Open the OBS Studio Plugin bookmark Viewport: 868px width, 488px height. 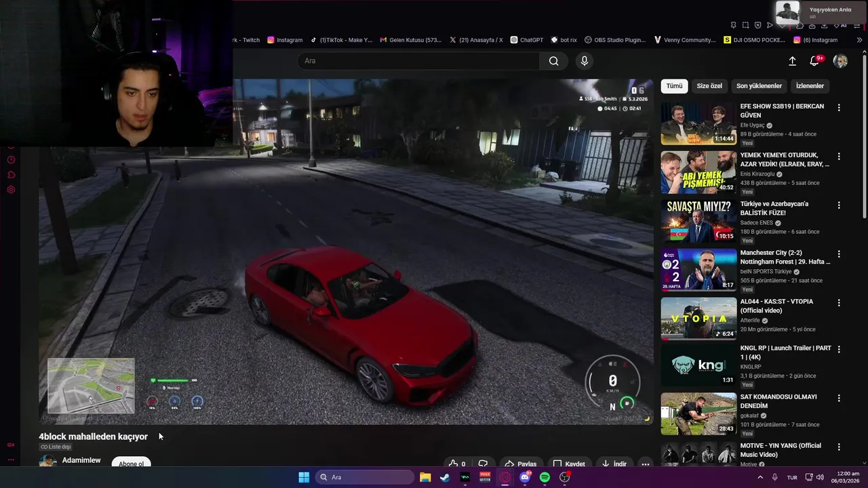click(615, 40)
